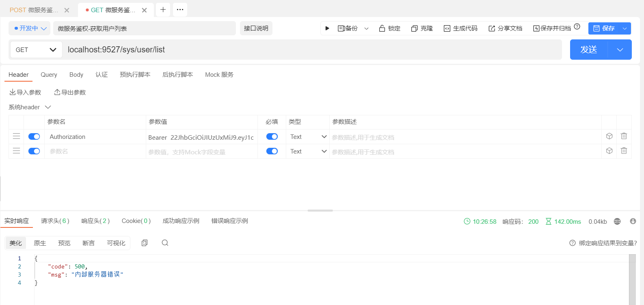Image resolution: width=644 pixels, height=305 pixels.
Task: Click the lock (锁定) icon
Action: [x=382, y=28]
